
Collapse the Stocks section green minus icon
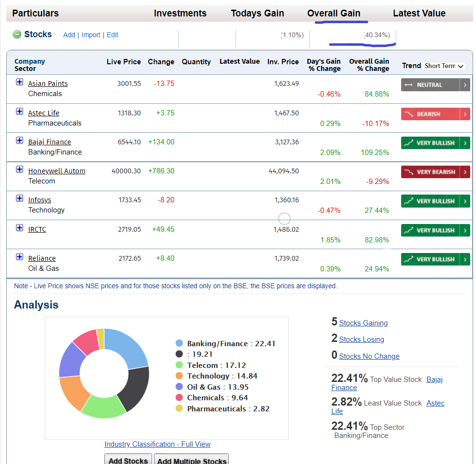point(17,34)
